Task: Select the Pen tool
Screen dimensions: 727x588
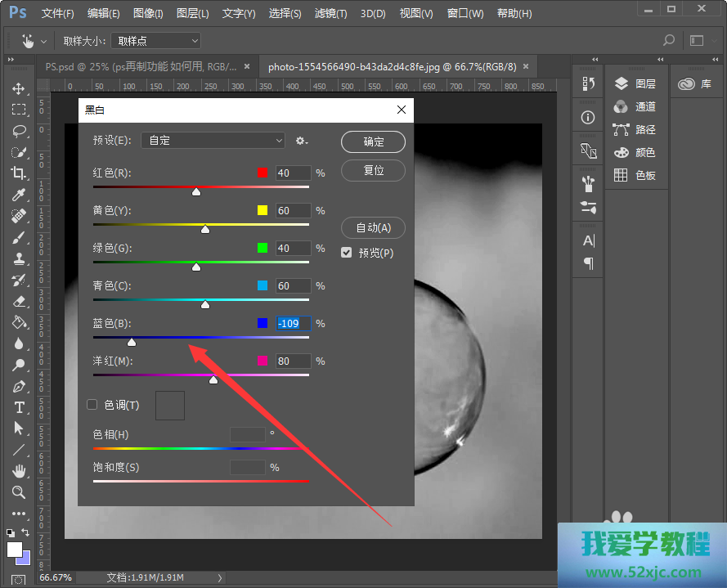Action: coord(18,386)
